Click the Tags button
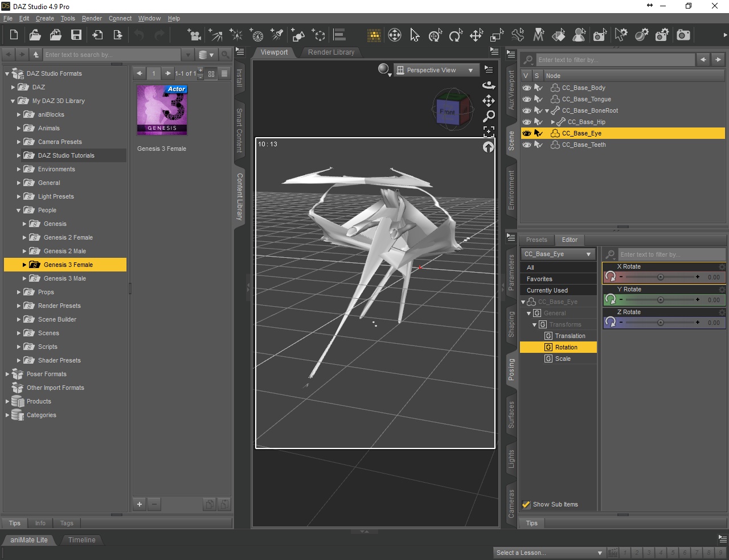 tap(67, 523)
